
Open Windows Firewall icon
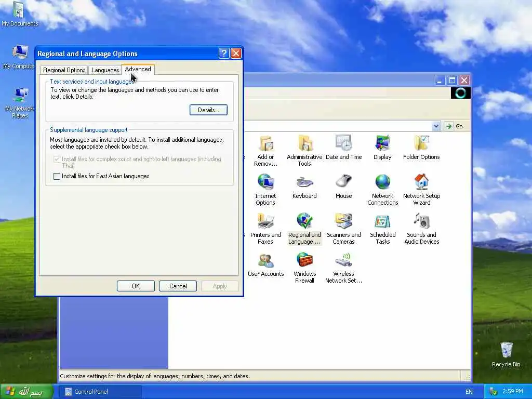click(x=304, y=261)
